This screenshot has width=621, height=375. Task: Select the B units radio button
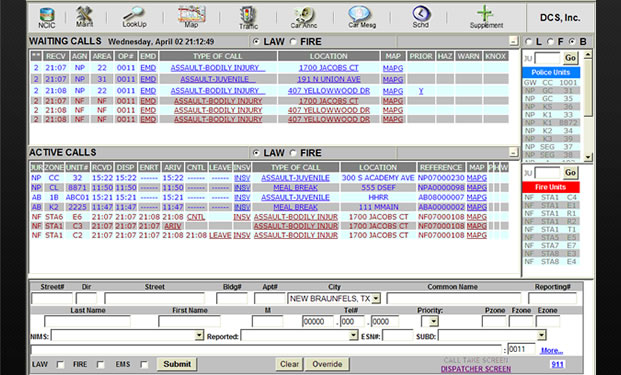[571, 42]
